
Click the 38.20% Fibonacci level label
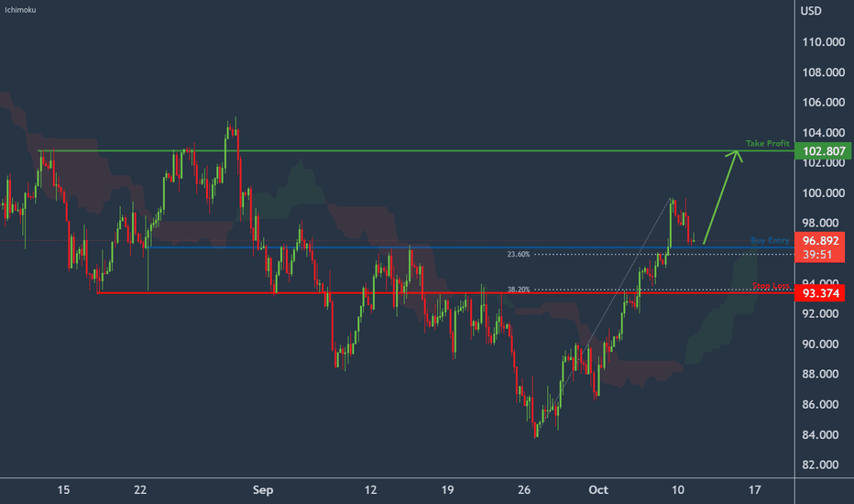point(518,290)
